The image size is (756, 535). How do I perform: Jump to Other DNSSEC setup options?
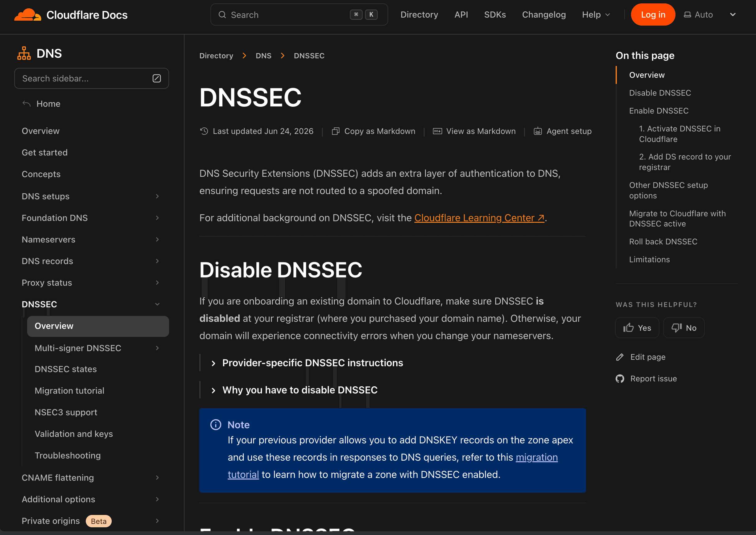[x=668, y=191]
